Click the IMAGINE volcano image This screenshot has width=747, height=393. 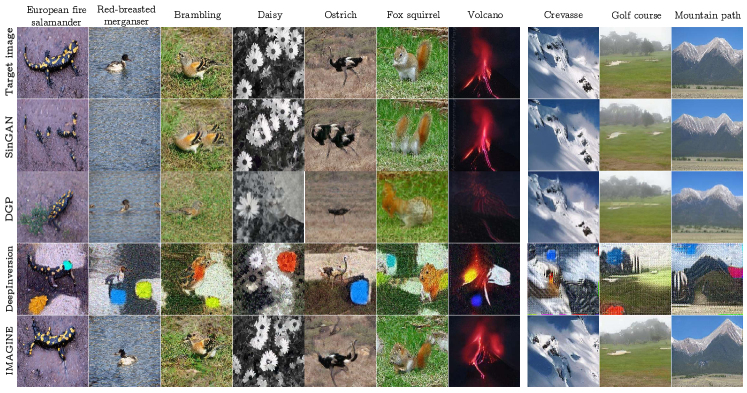point(485,352)
